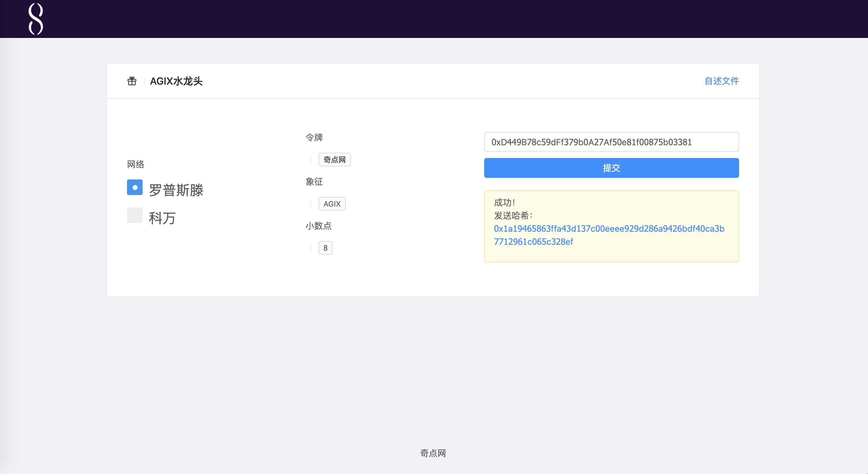Click the 令牌 field label

point(314,137)
